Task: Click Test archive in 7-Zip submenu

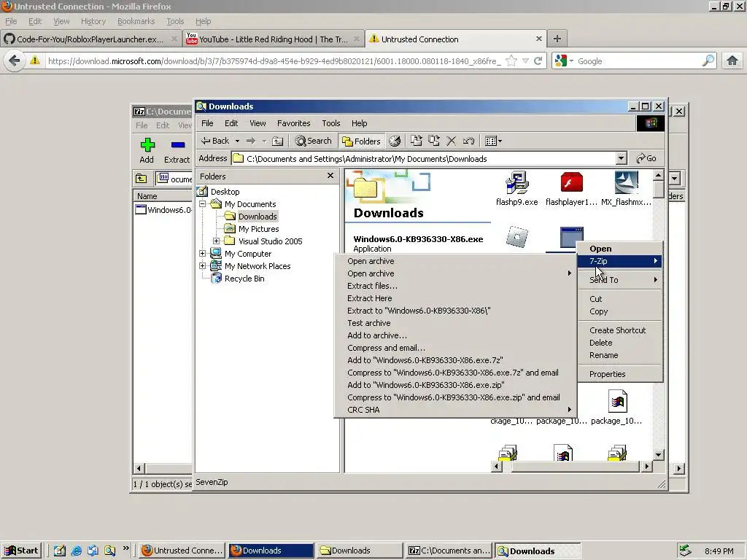Action: pyautogui.click(x=455, y=323)
